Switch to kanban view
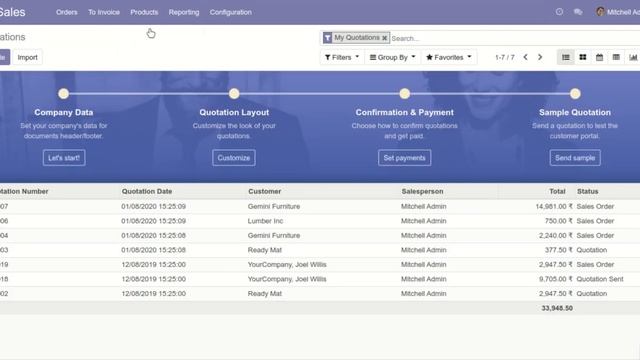Viewport: 640px width, 360px height. (583, 57)
